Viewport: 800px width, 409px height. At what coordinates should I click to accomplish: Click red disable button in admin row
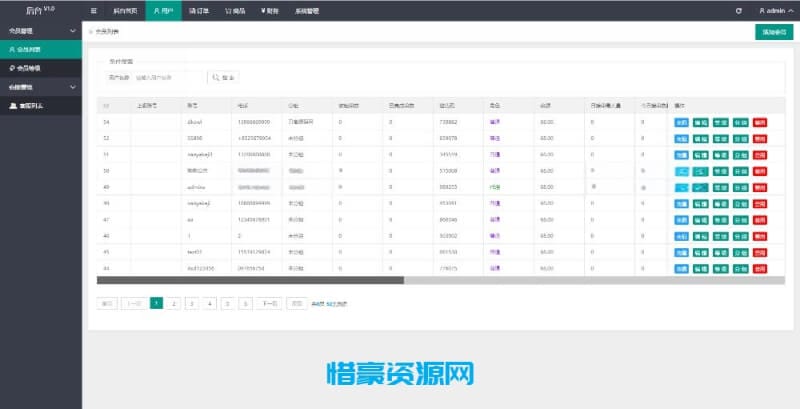(760, 187)
